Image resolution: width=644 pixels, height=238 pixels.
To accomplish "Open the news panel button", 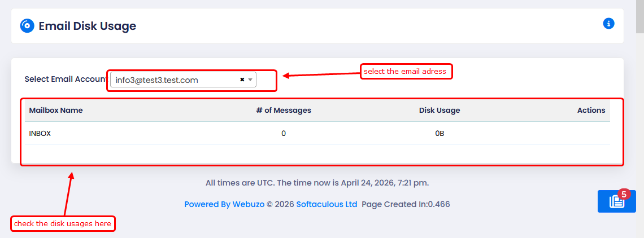I will coord(616,201).
